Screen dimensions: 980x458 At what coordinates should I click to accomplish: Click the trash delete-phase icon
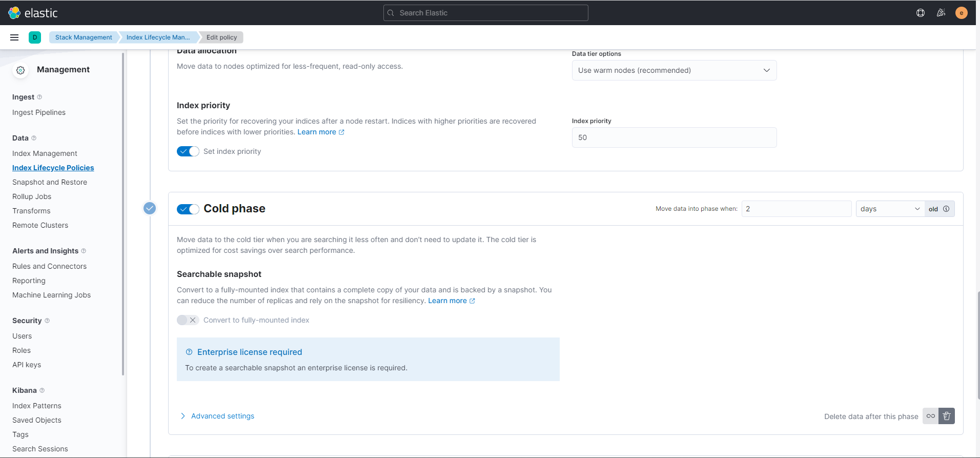point(947,416)
